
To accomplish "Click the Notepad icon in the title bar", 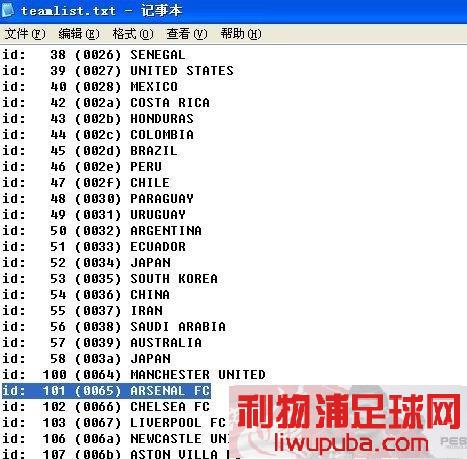I will [7, 10].
